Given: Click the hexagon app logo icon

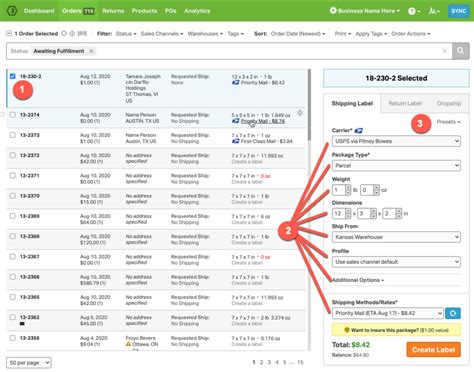Looking at the screenshot, I should [x=12, y=11].
